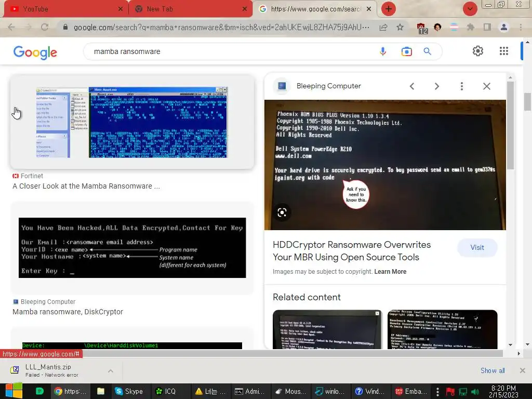Bookmark this page with the star icon
532x399 pixels.
400,27
